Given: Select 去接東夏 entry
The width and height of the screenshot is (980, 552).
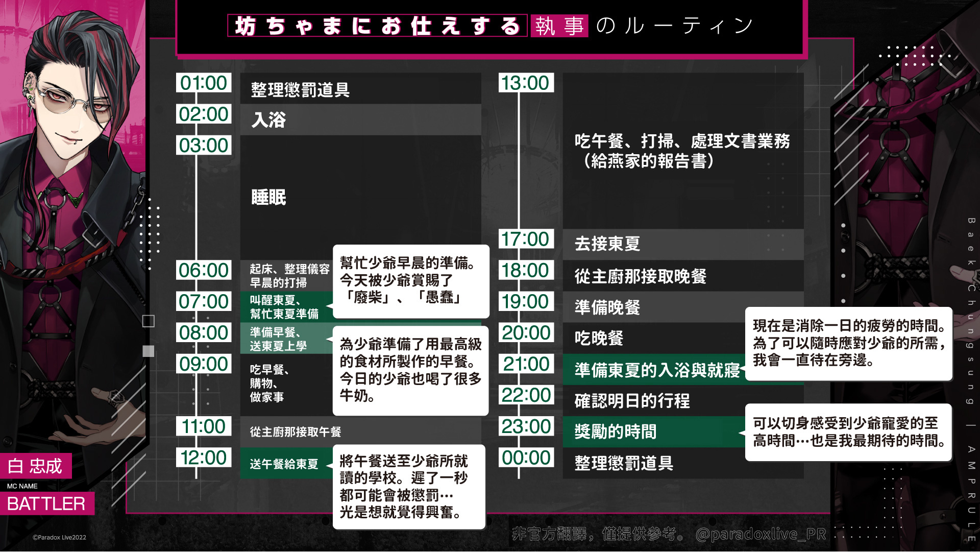Looking at the screenshot, I should pyautogui.click(x=683, y=244).
